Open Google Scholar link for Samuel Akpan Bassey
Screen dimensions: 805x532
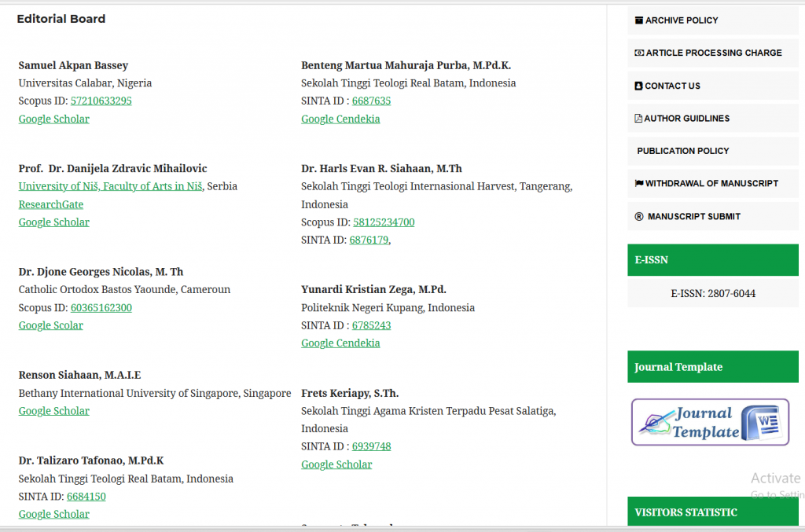tap(53, 119)
